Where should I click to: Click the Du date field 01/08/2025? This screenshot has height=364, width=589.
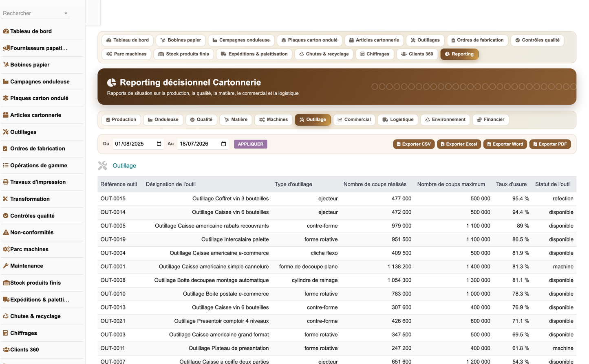coord(138,144)
